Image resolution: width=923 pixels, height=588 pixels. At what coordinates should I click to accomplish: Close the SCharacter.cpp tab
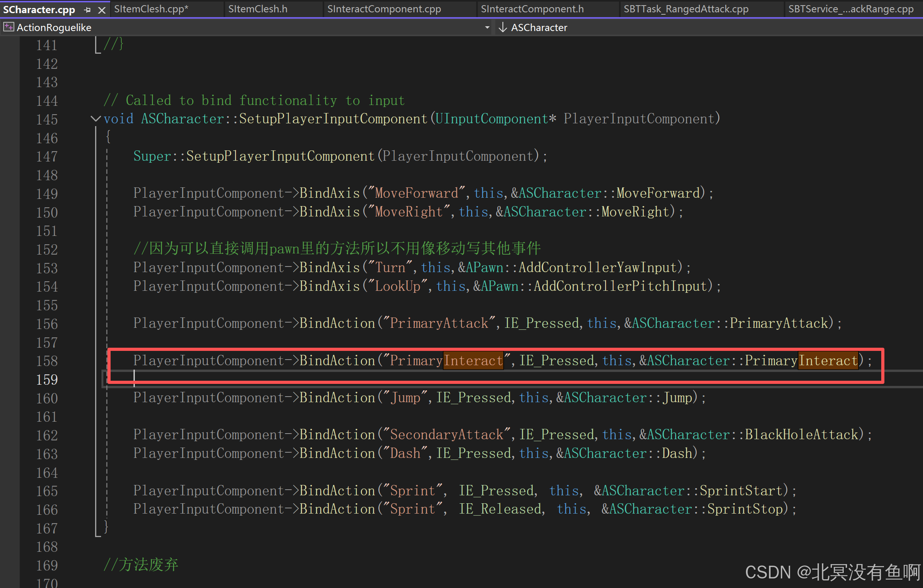click(102, 10)
